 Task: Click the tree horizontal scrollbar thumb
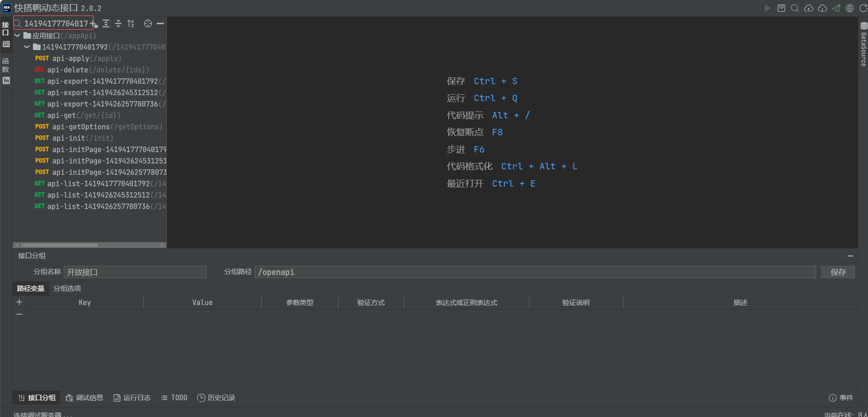coord(59,245)
